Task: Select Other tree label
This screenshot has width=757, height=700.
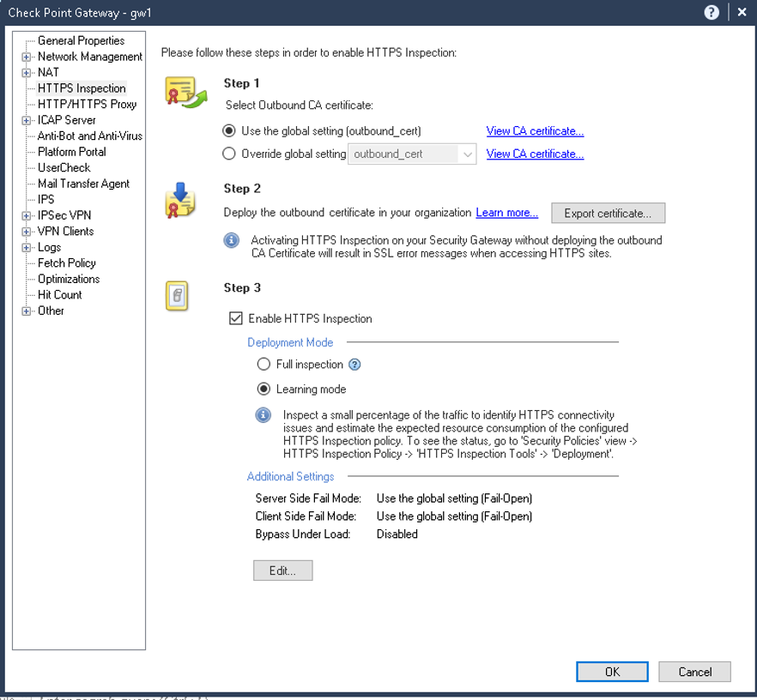Action: click(x=51, y=311)
